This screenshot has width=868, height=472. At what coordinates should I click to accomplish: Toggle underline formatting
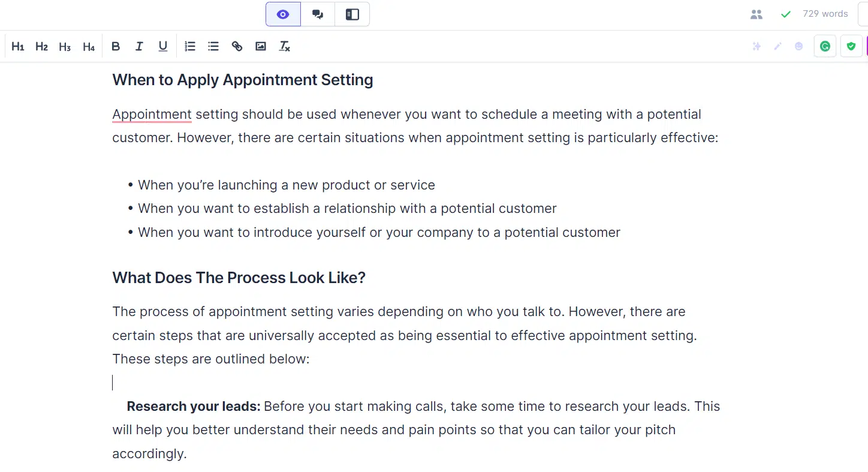click(x=162, y=46)
